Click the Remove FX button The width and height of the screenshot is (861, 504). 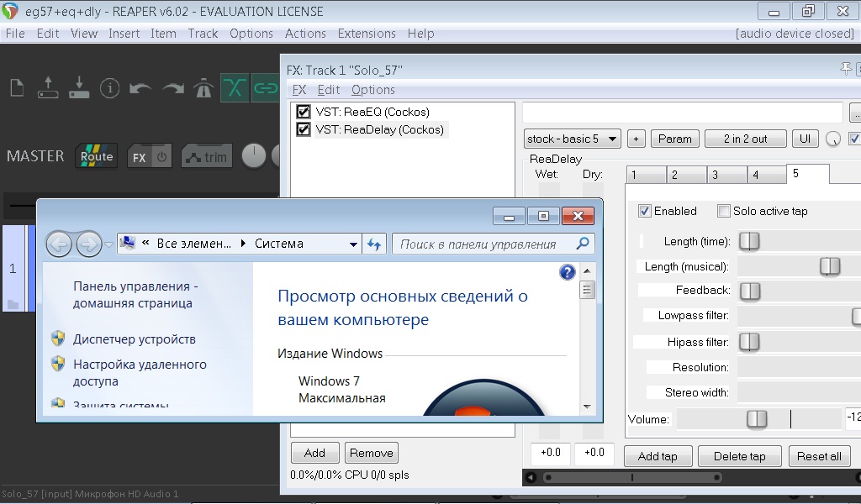(x=371, y=453)
